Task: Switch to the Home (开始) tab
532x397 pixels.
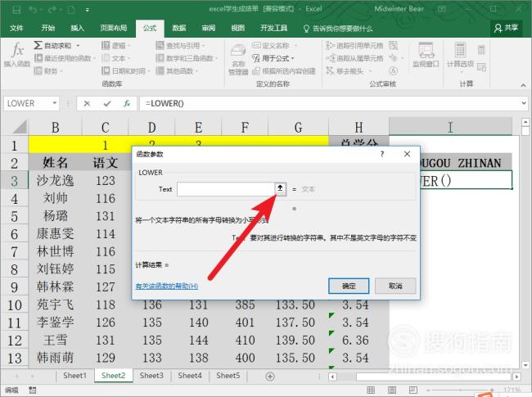Action: click(47, 28)
